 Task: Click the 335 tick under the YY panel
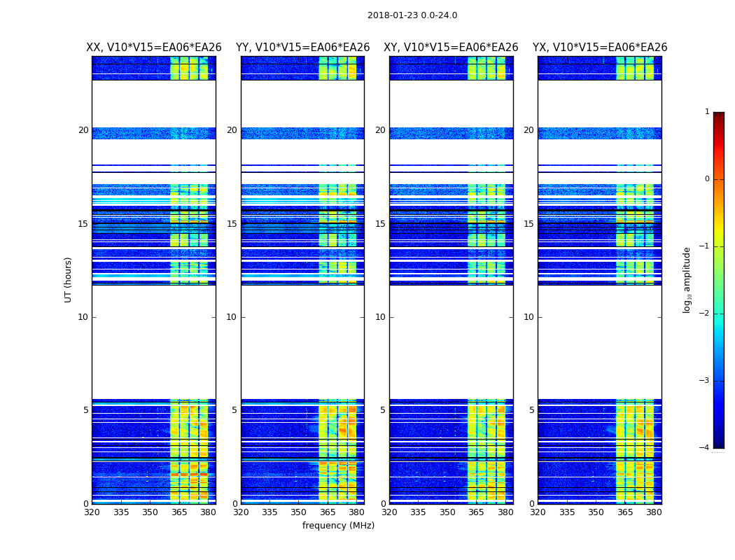click(269, 512)
